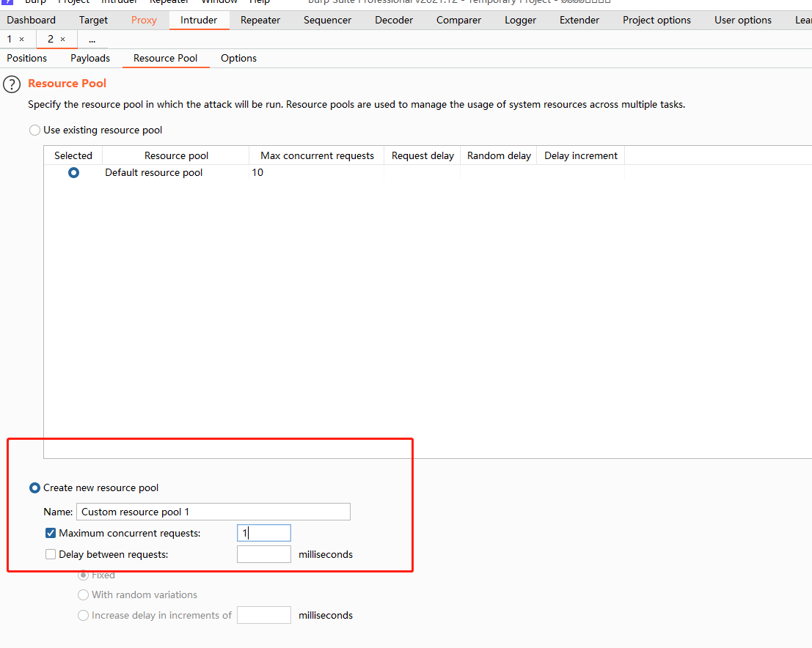This screenshot has width=812, height=648.
Task: Select Intruder attack tab 2
Action: (50, 40)
